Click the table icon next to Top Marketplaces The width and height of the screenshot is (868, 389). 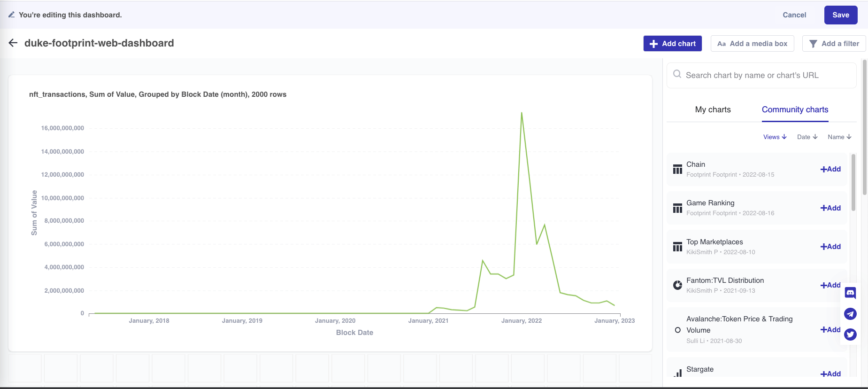[x=677, y=247]
